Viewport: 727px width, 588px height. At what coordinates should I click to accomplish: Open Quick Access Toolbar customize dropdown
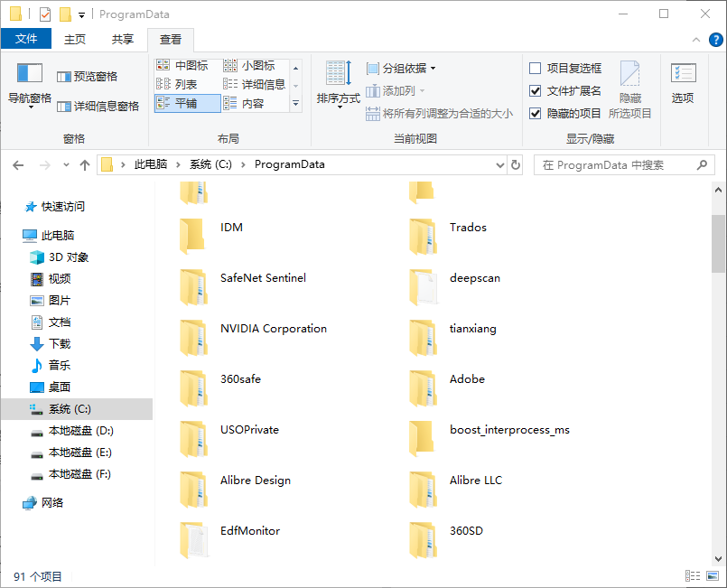click(x=81, y=15)
